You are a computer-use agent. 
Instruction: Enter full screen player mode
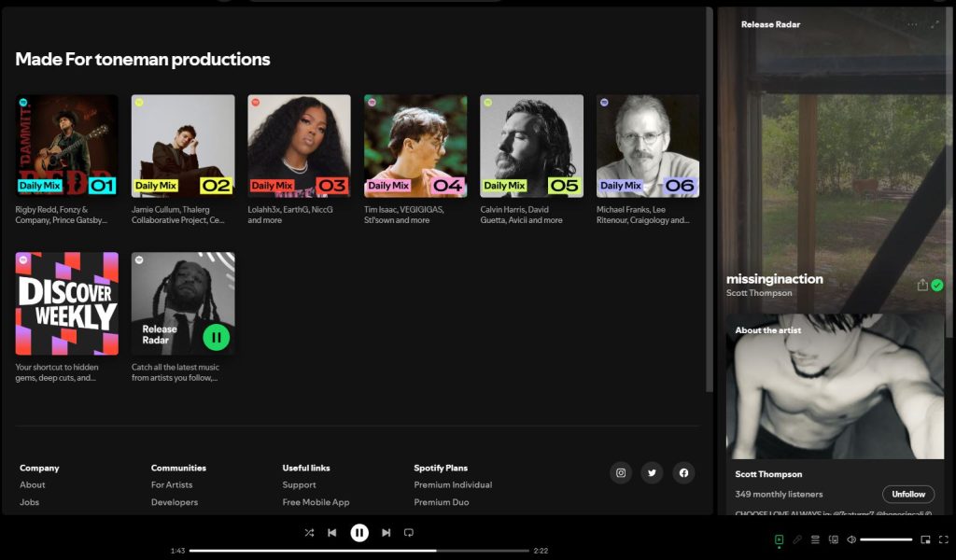coord(944,539)
